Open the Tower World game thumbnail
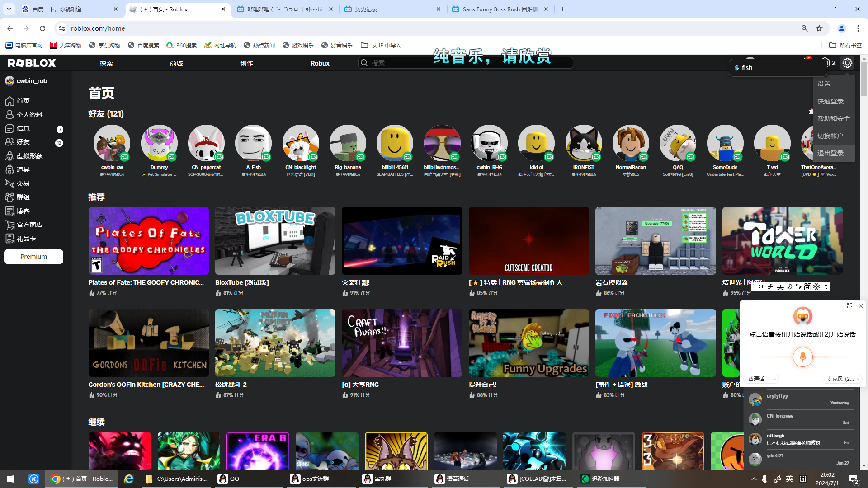 click(782, 241)
